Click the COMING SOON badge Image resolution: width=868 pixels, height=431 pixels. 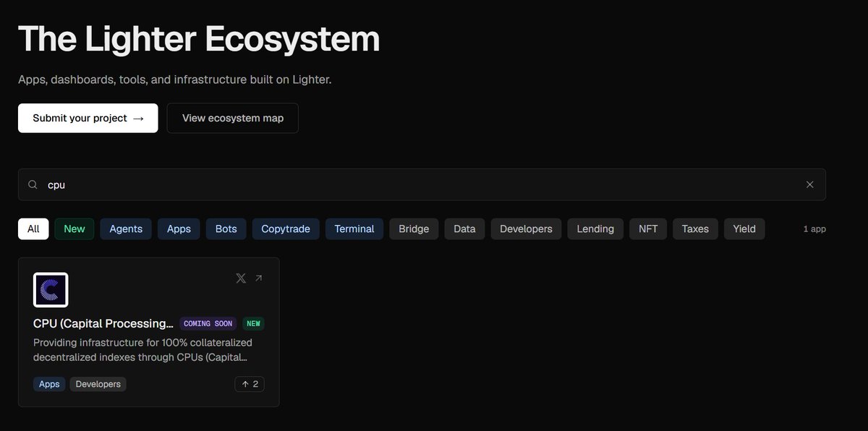click(208, 323)
